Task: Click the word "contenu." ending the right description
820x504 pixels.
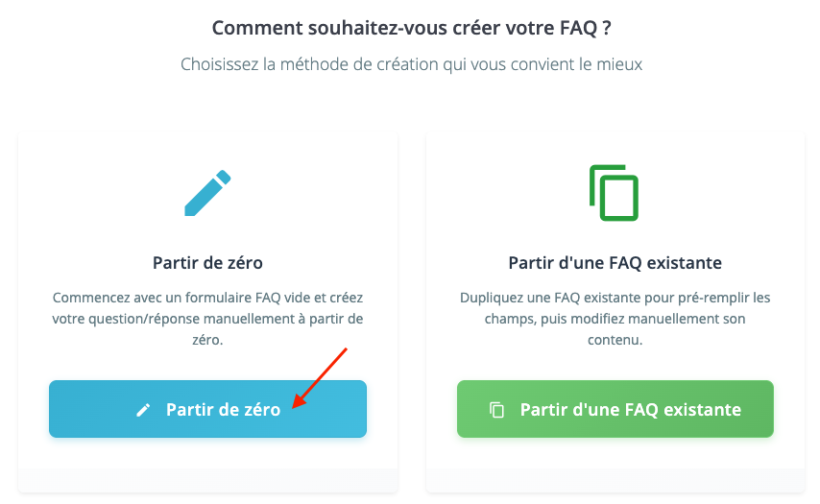Action: pyautogui.click(x=615, y=340)
